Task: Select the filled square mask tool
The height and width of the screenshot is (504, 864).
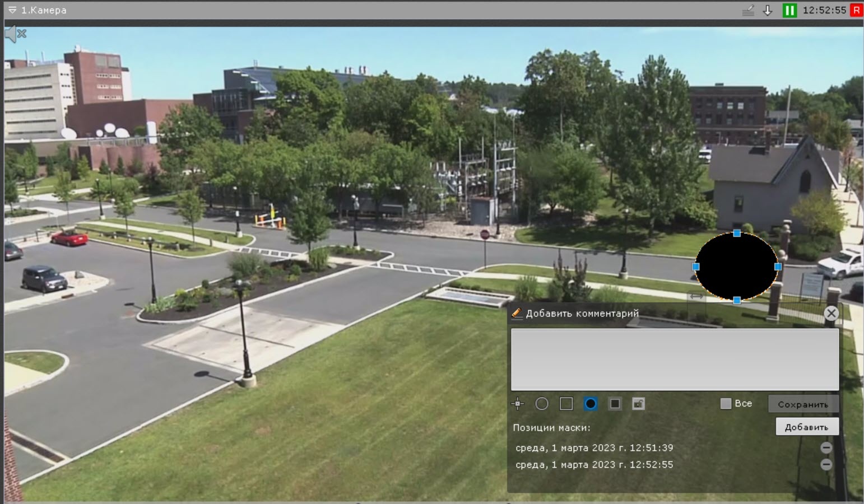Action: point(615,404)
